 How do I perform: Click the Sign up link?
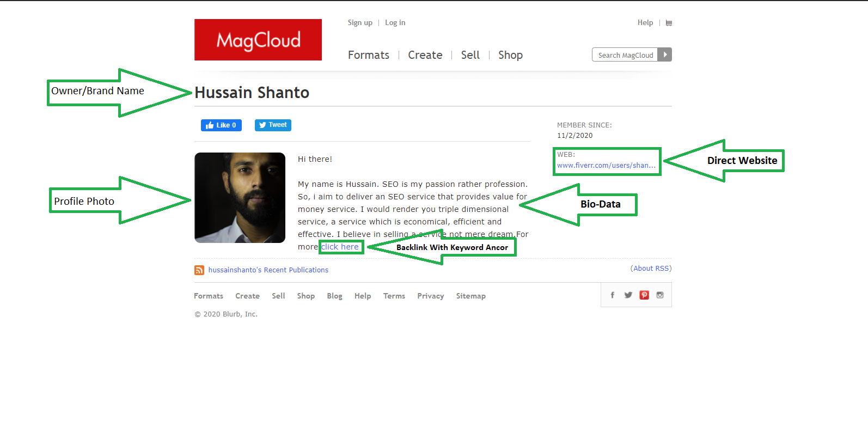360,23
